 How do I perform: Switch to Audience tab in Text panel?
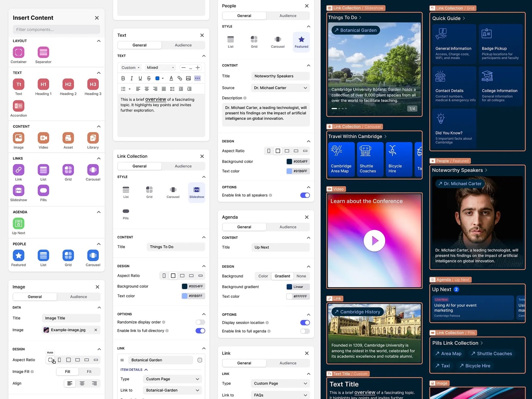(183, 45)
